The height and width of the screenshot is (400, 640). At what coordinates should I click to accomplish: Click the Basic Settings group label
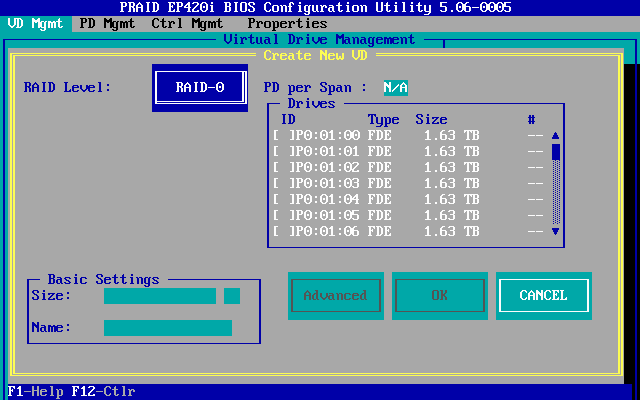point(103,280)
